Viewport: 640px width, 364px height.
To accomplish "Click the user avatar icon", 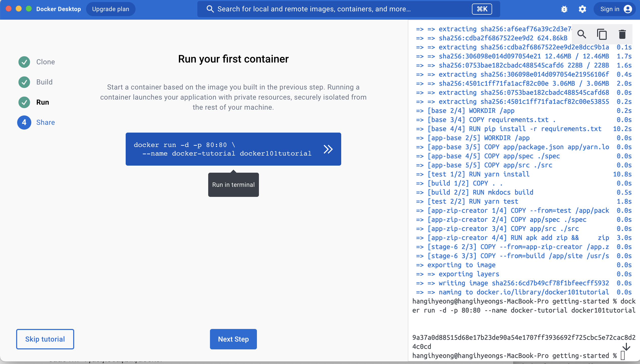I will click(628, 9).
